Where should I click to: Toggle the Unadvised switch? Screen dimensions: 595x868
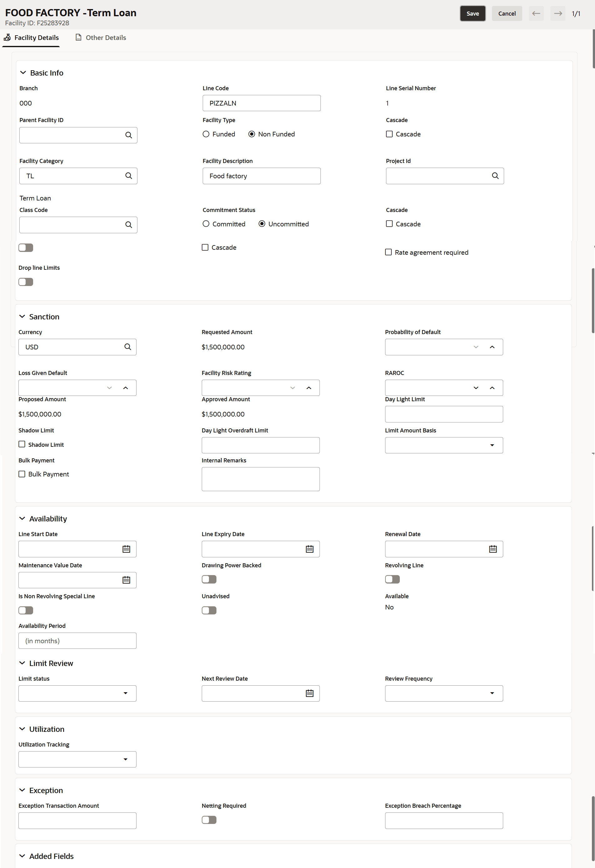pos(209,610)
